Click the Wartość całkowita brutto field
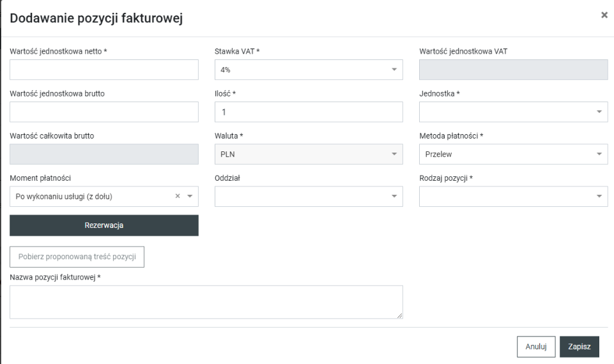 click(104, 154)
